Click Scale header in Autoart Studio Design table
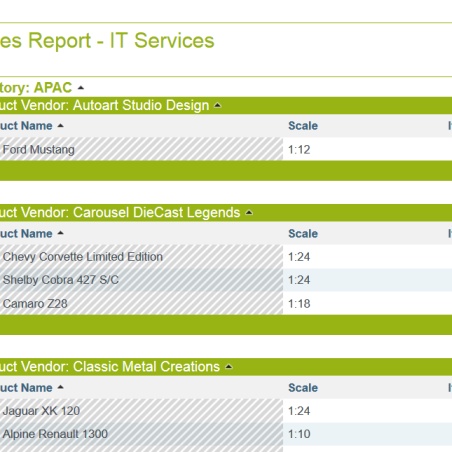452x452 pixels. click(303, 126)
